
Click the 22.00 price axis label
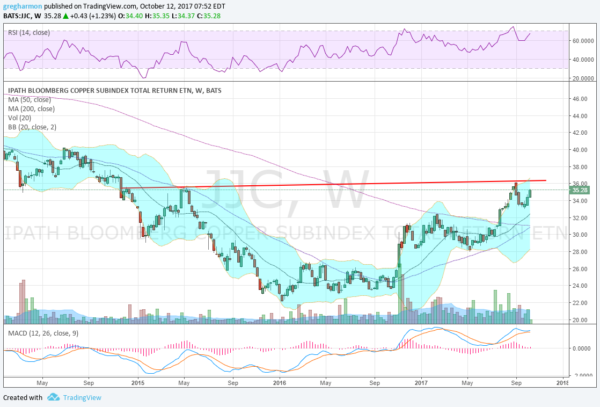click(x=580, y=303)
